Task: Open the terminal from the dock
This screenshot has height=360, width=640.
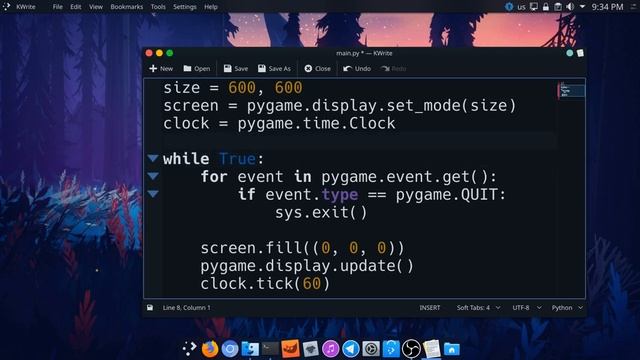Action: pyautogui.click(x=270, y=349)
